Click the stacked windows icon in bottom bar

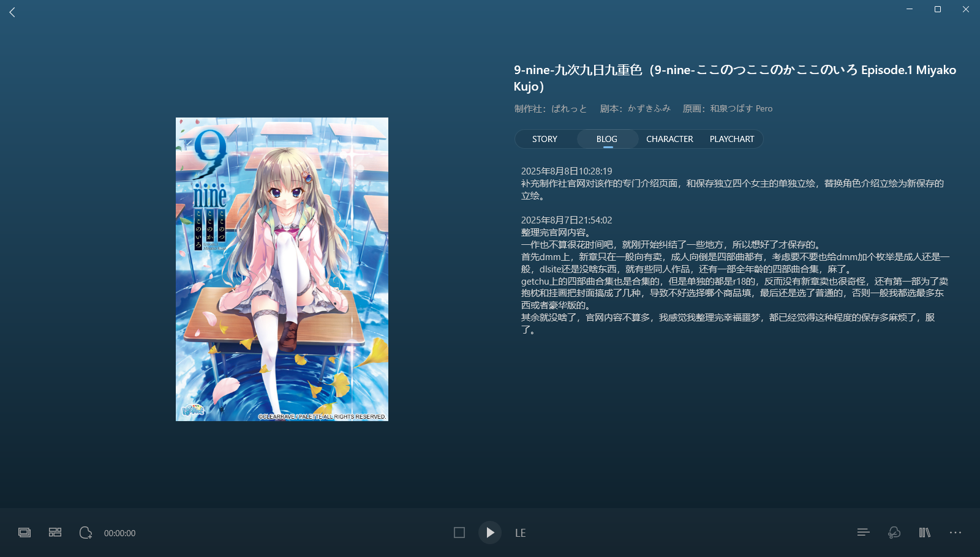(x=24, y=533)
